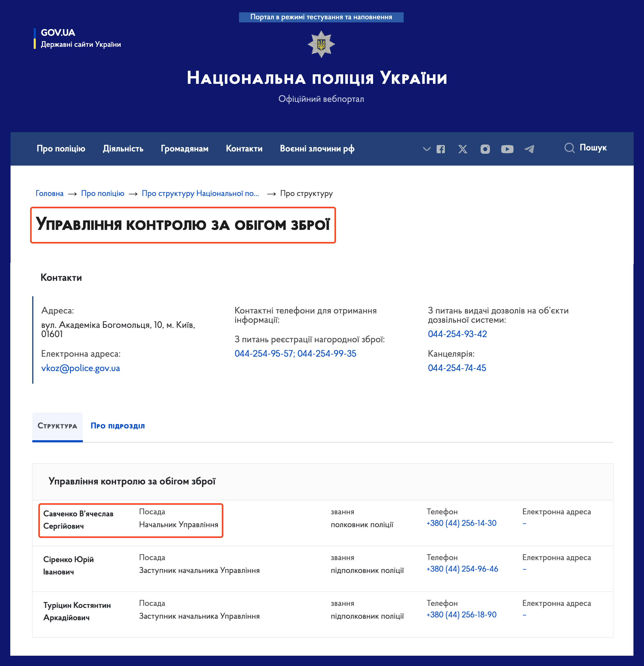The width and height of the screenshot is (644, 666).
Task: Click name 'Туріцин Костянтин Аркадійович'
Action: point(77,611)
